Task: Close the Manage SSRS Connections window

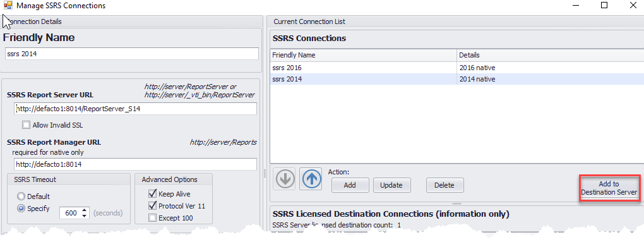Action: 633,6
